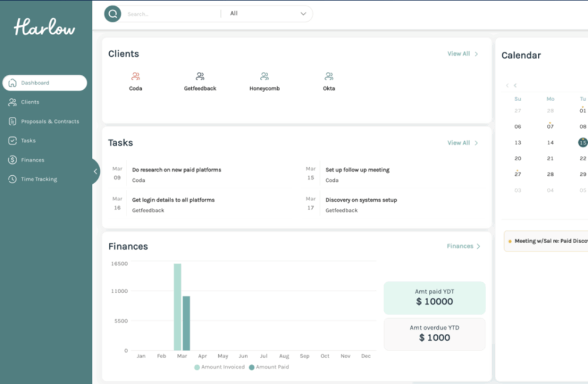Open task Set up follow up meeting
Screen dimensions: 588x384
pos(357,170)
